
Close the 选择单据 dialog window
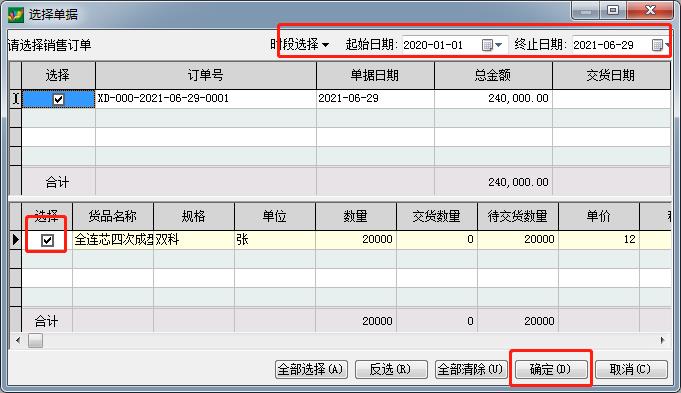pyautogui.click(x=650, y=10)
